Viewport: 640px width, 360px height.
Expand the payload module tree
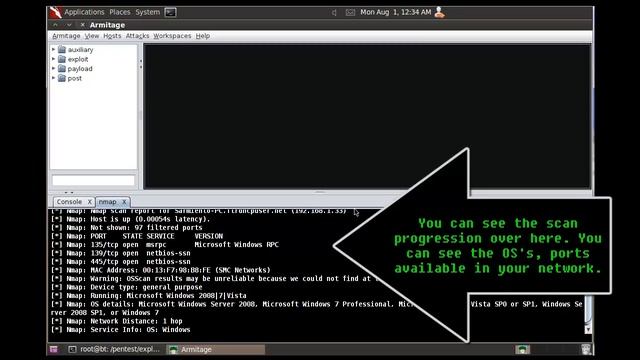pos(53,69)
